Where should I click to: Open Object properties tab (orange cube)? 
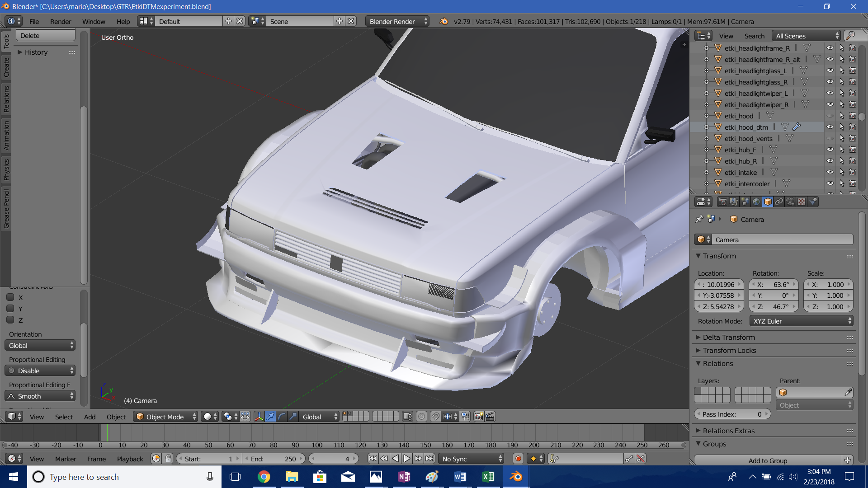[768, 202]
